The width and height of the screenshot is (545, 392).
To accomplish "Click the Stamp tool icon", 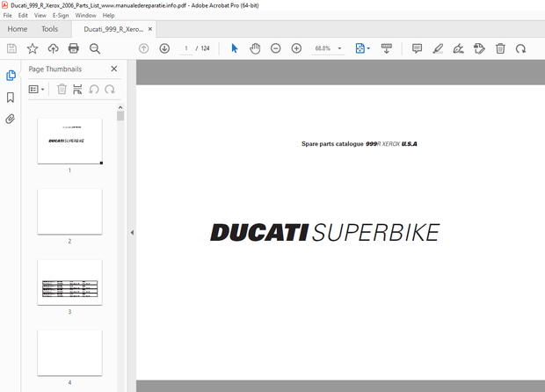I will (479, 48).
